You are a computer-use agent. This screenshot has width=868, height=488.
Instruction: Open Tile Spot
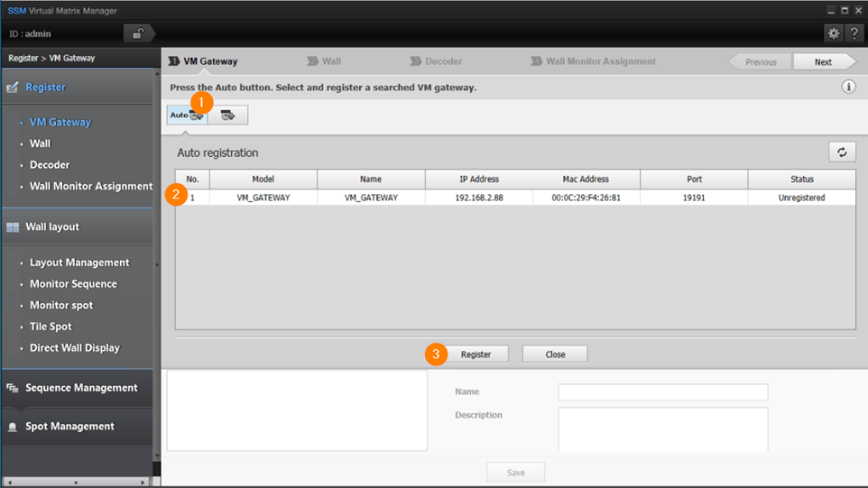click(51, 327)
